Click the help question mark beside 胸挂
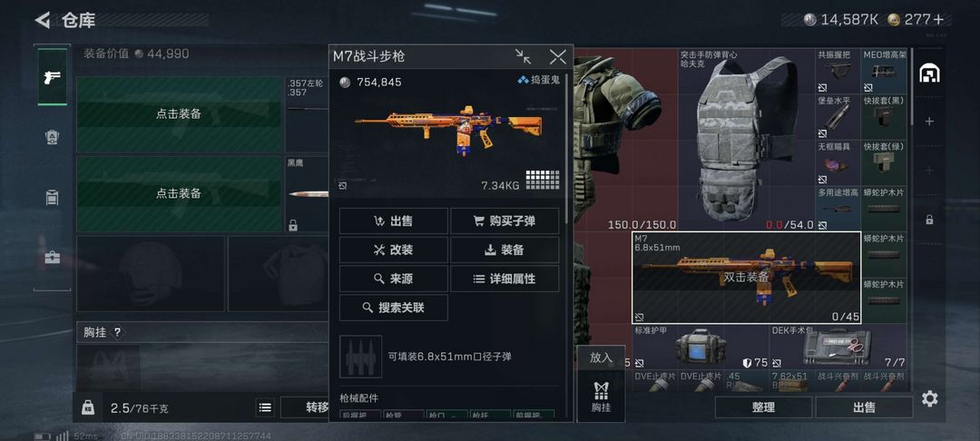 tap(117, 332)
